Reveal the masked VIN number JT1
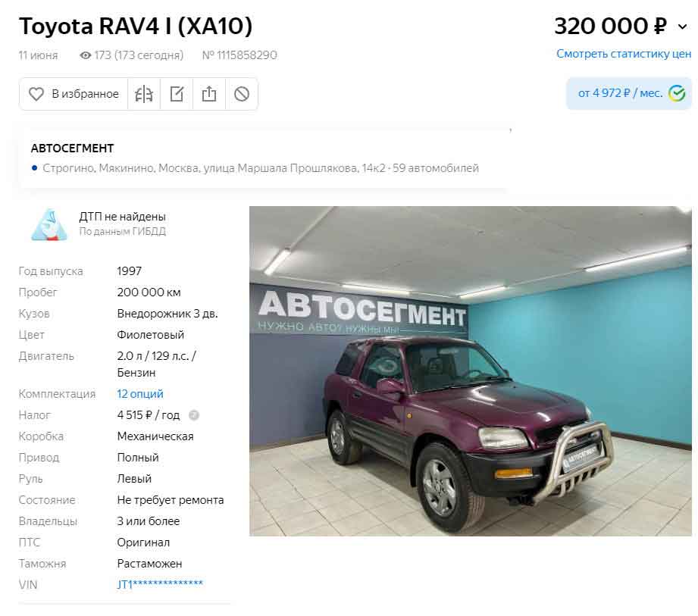This screenshot has height=616, width=698. click(x=160, y=584)
